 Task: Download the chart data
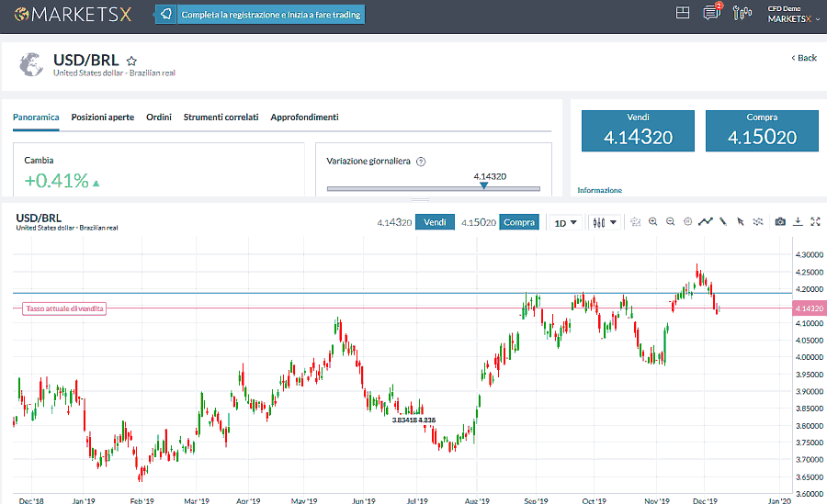pos(798,222)
